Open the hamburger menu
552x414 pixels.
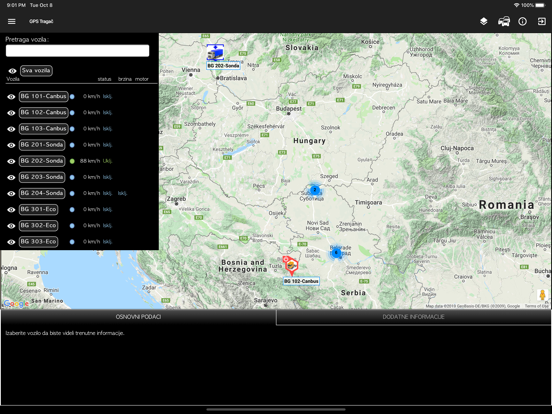12,21
